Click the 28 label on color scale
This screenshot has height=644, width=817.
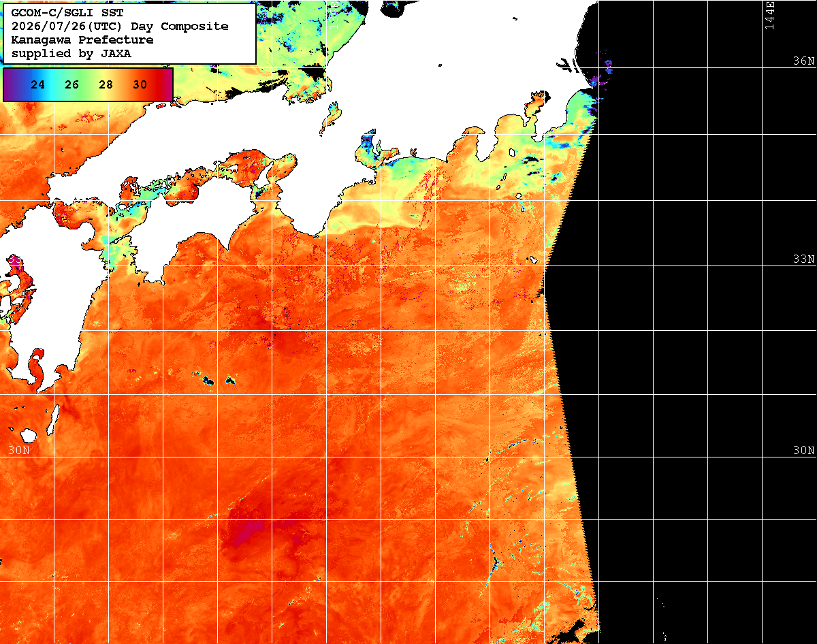click(x=106, y=85)
